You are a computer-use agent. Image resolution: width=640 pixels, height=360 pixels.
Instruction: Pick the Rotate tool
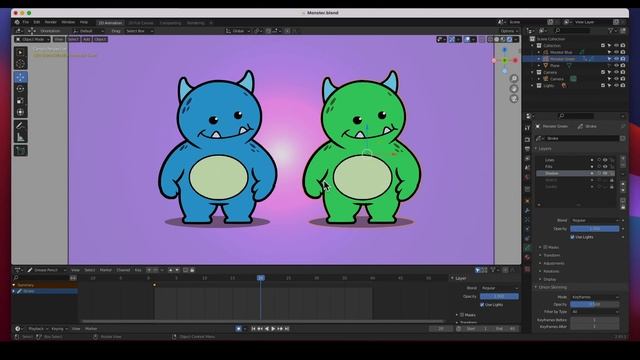[x=20, y=89]
